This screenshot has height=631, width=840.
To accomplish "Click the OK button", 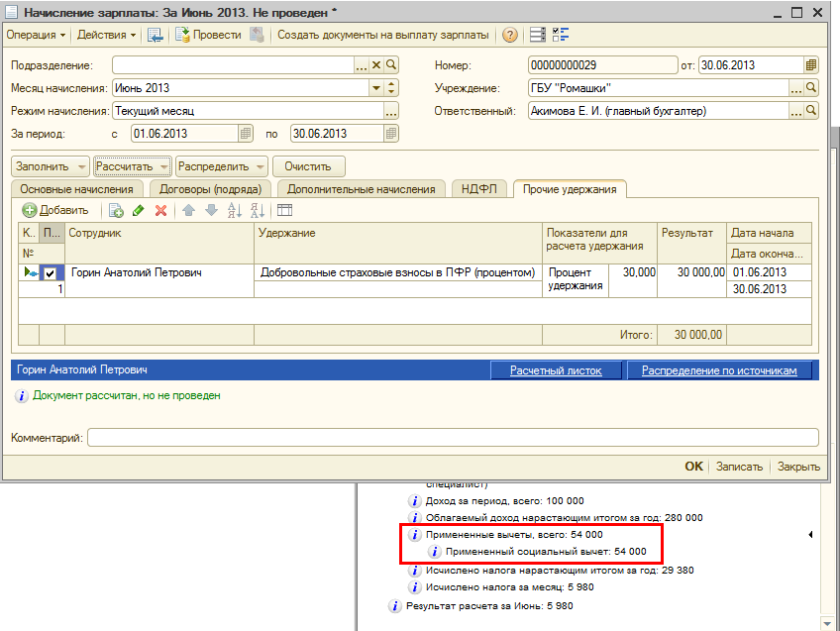I will 693,467.
